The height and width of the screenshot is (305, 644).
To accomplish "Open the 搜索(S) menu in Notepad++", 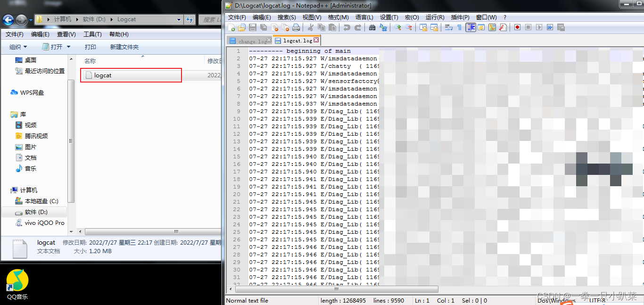I will [x=287, y=17].
